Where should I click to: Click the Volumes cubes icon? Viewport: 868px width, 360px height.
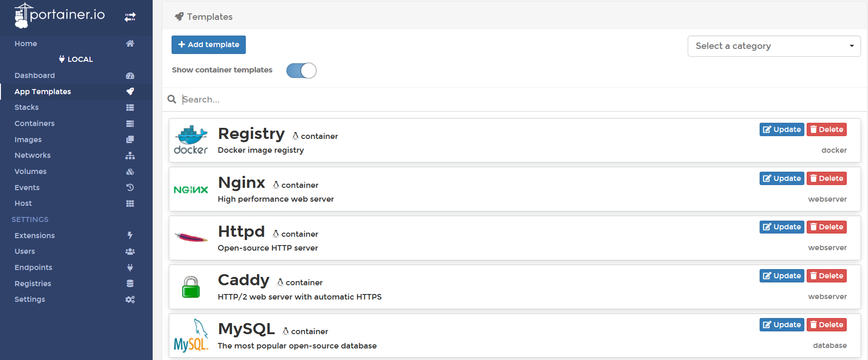point(130,172)
